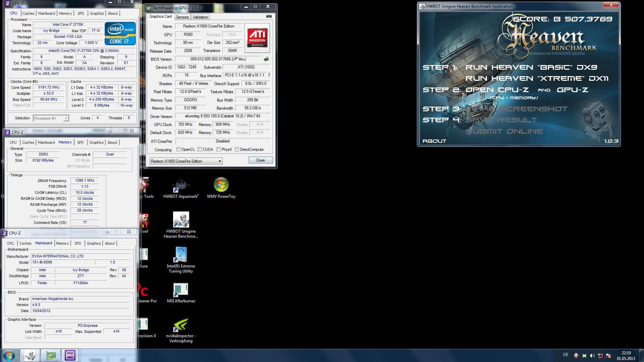
Task: Click the DE language indicator in taskbar
Action: (x=566, y=355)
